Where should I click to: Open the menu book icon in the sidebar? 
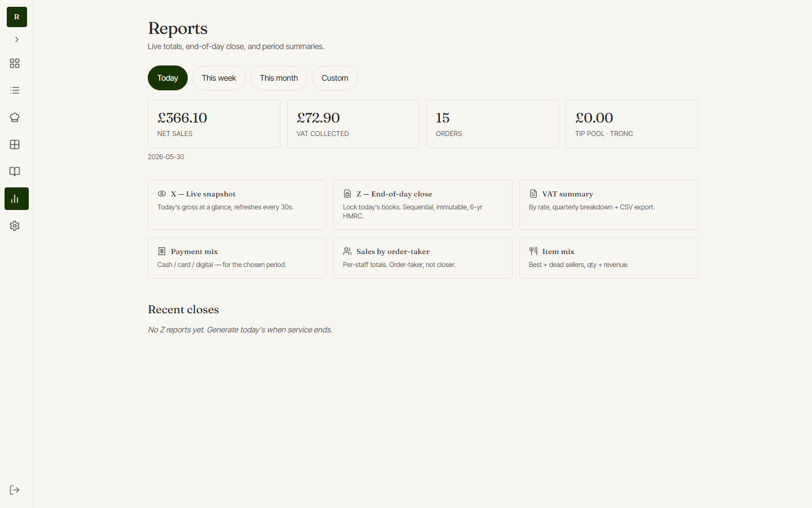click(15, 172)
